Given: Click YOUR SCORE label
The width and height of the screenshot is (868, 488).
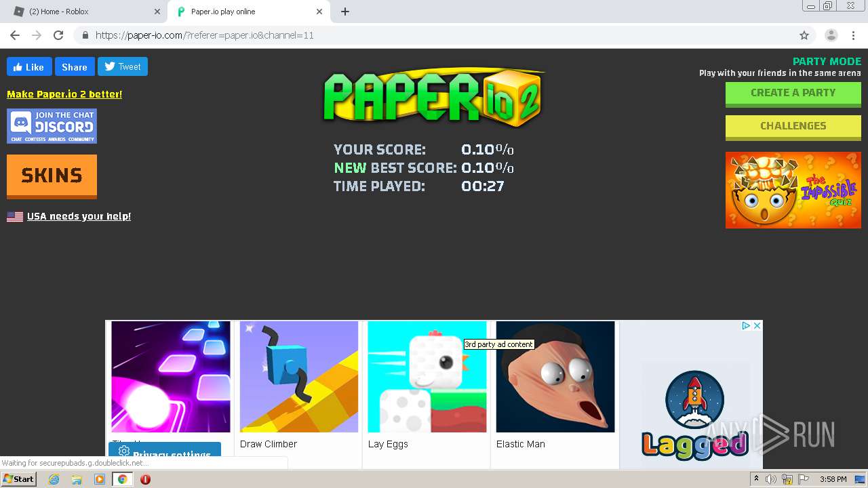Looking at the screenshot, I should 380,150.
